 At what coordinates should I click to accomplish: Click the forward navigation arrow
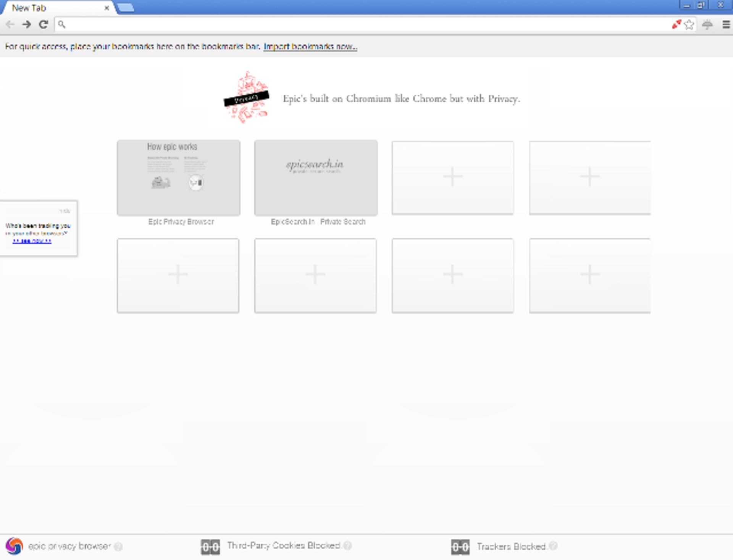coord(27,24)
